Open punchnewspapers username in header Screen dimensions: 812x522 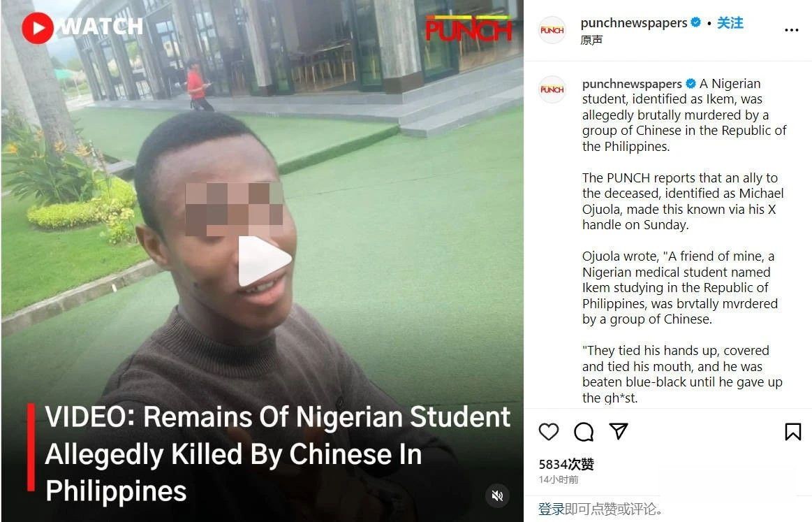(x=634, y=23)
